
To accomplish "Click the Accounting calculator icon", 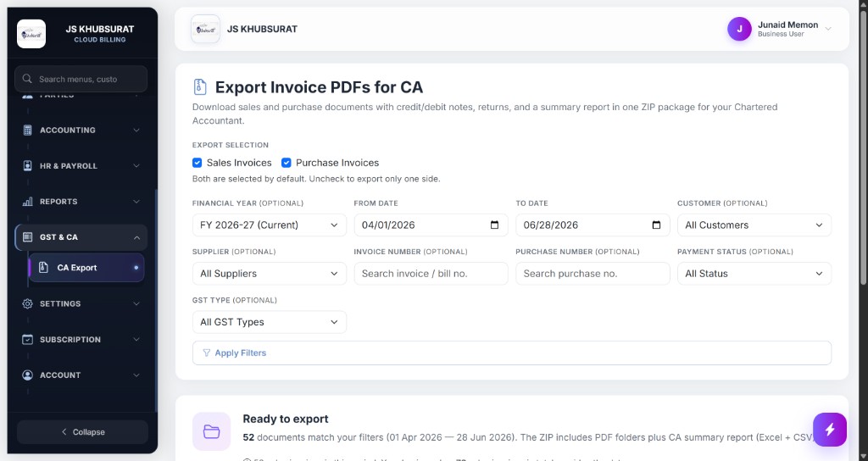I will tap(27, 130).
